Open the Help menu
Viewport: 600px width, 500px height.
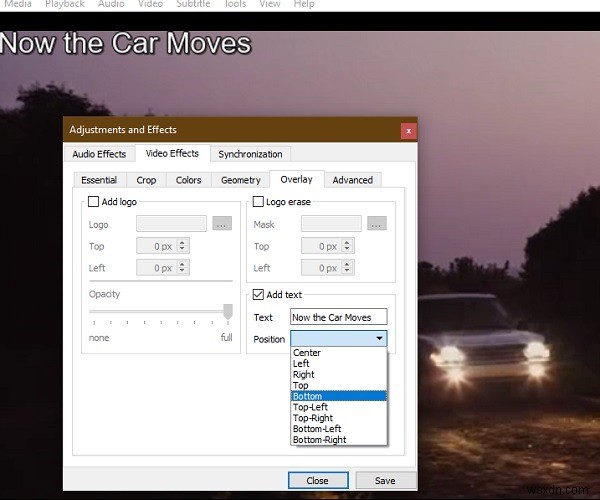click(304, 4)
